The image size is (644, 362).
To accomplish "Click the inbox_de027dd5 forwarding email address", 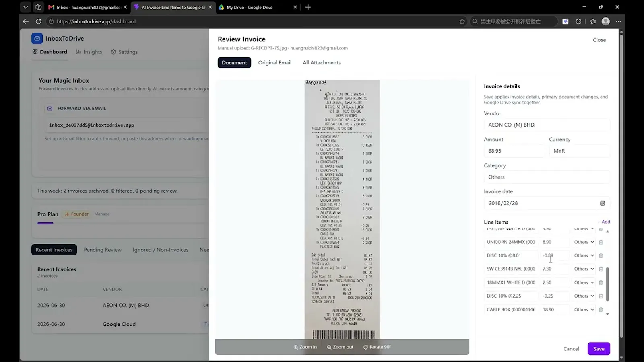I will (92, 125).
